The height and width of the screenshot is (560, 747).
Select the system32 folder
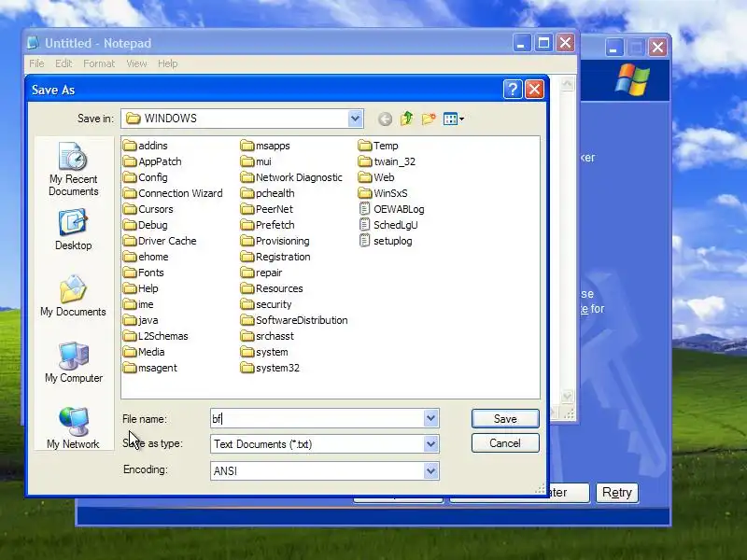click(x=270, y=368)
